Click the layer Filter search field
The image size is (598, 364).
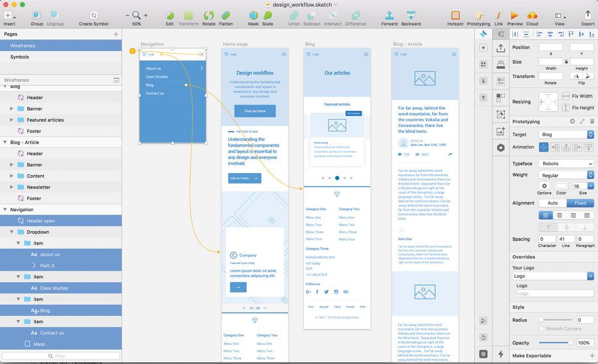click(x=62, y=355)
